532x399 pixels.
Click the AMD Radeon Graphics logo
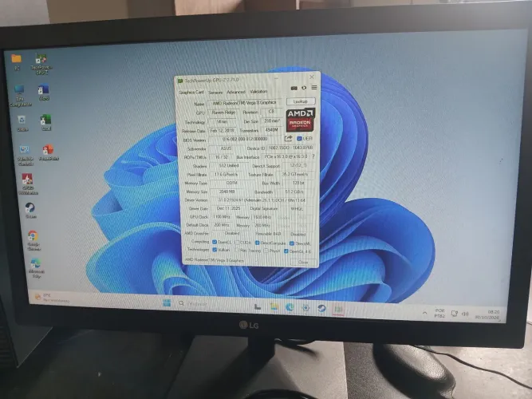point(300,120)
